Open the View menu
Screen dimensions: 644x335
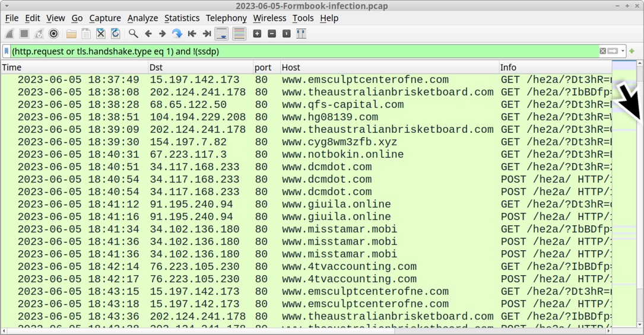(x=55, y=18)
